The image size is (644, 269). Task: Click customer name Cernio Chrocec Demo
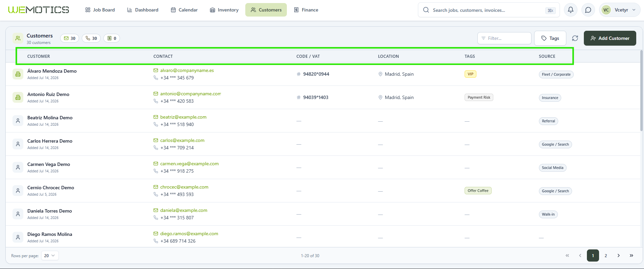click(x=51, y=188)
